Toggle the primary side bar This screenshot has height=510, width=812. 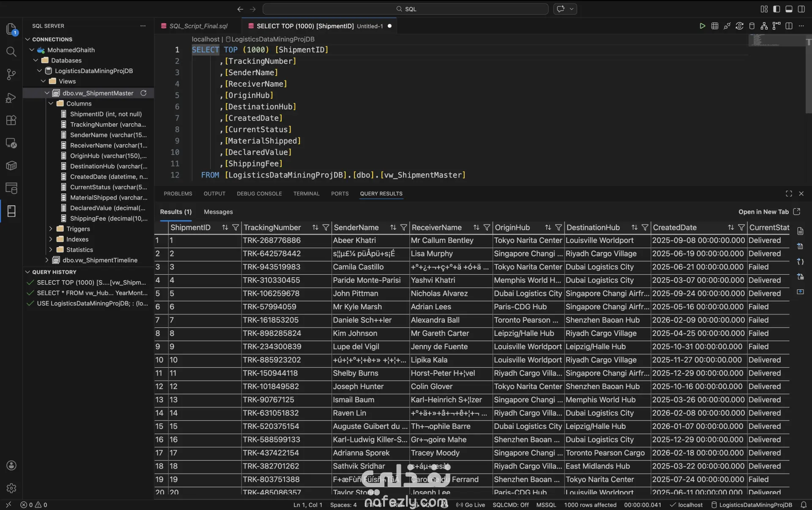pos(776,9)
